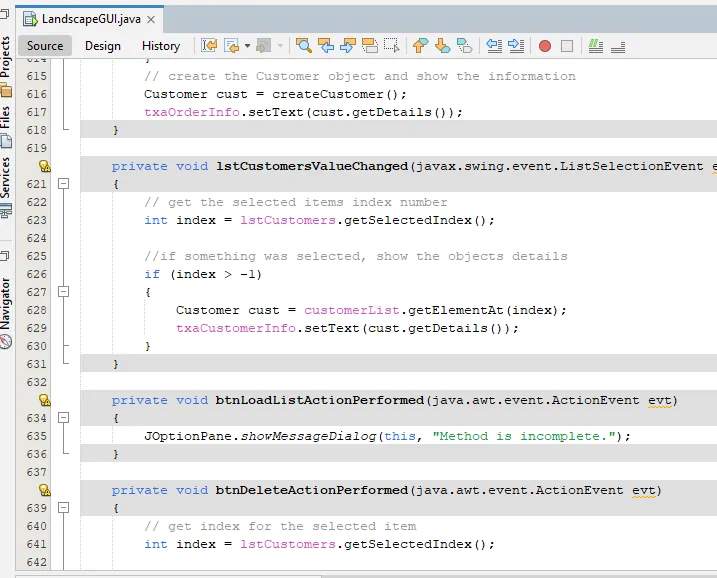Comment selected lines icon

(x=595, y=46)
